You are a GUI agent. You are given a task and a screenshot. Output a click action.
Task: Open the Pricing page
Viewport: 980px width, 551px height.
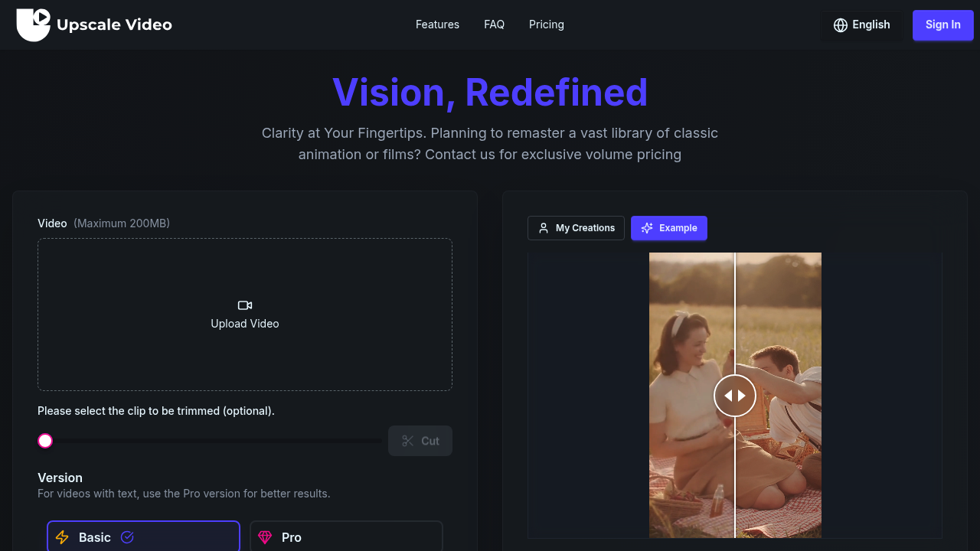click(x=546, y=24)
